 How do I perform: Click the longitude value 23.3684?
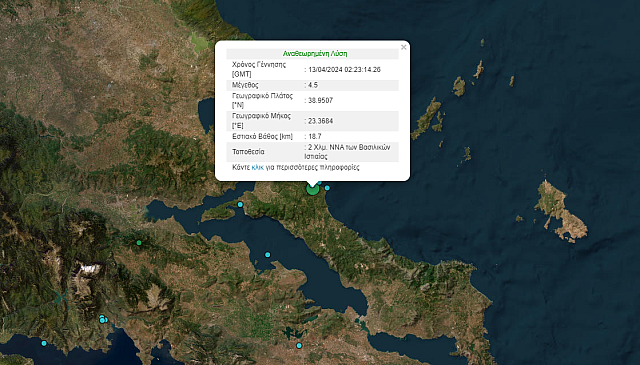tap(320, 121)
